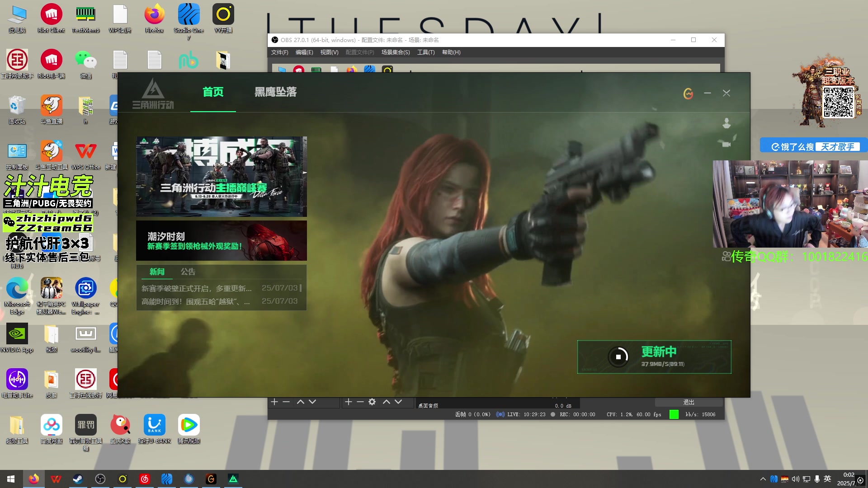Open the 腾讯视频 desktop shortcut
The height and width of the screenshot is (488, 868).
[x=189, y=429]
